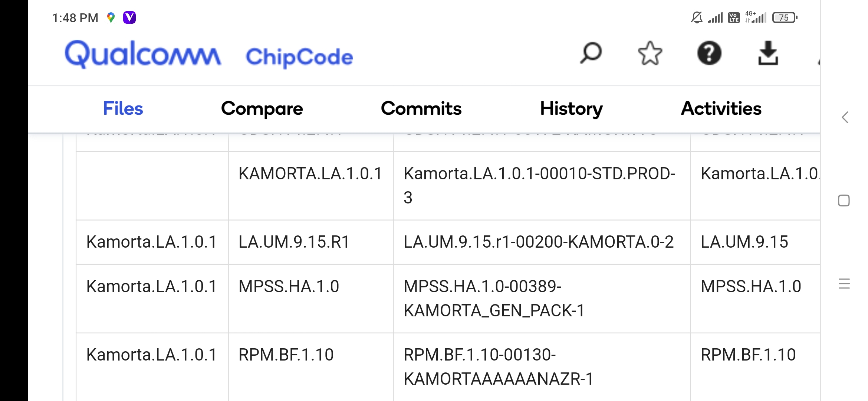
Task: Click the star favorite icon
Action: click(x=650, y=53)
